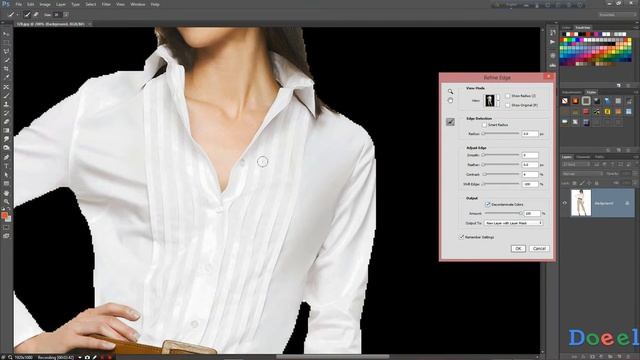
Task: Open the Actions panel play icon
Action: pos(553,42)
